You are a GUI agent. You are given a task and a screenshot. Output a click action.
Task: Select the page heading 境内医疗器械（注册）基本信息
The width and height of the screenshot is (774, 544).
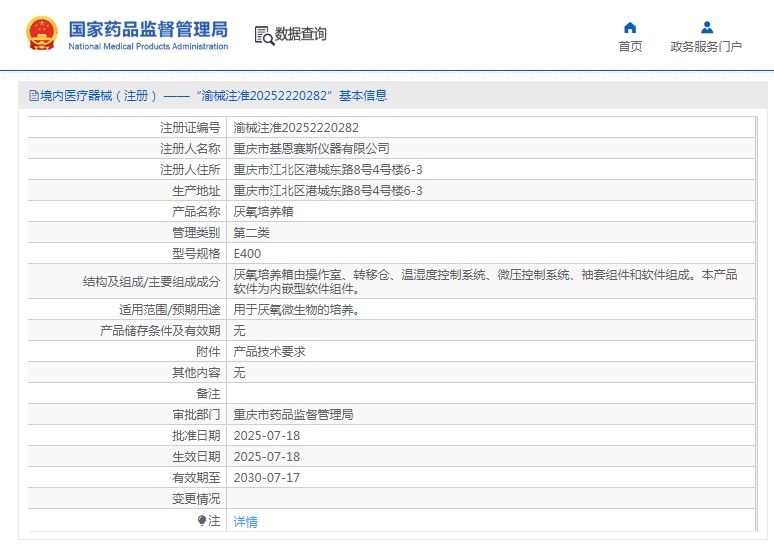click(x=213, y=95)
